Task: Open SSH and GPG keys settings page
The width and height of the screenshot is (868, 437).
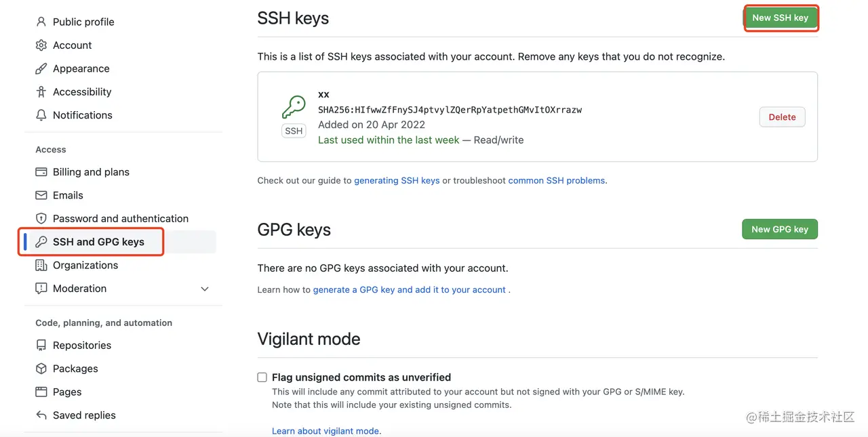Action: (x=98, y=242)
